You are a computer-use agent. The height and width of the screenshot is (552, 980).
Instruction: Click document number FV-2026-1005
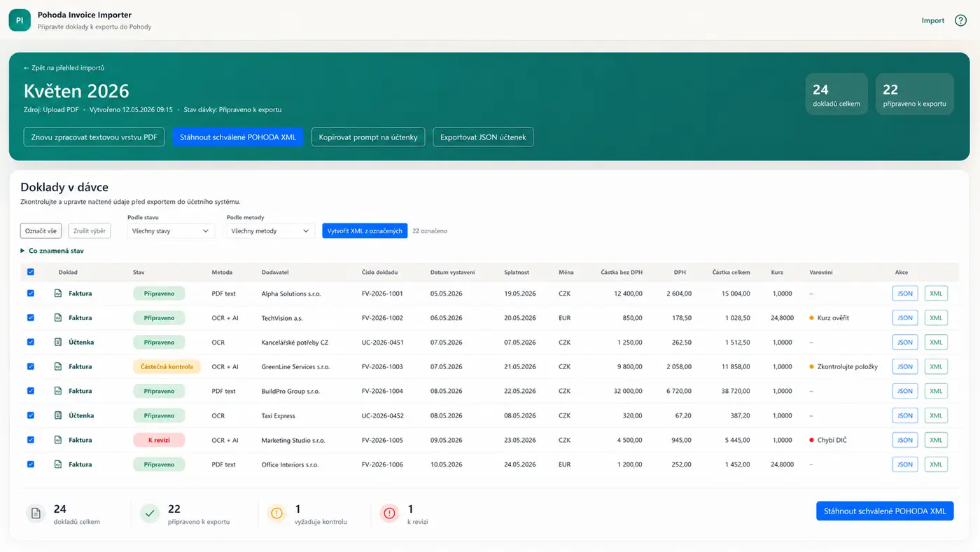pos(382,440)
